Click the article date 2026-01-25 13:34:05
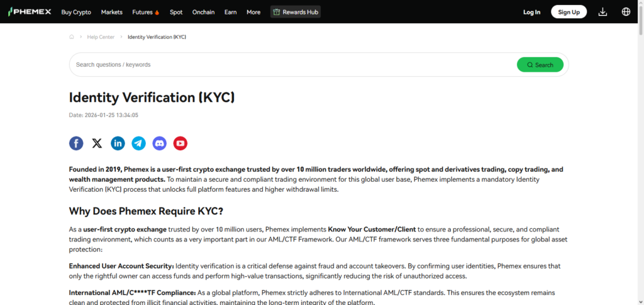Viewport: 644px width, 305px height. [111, 115]
